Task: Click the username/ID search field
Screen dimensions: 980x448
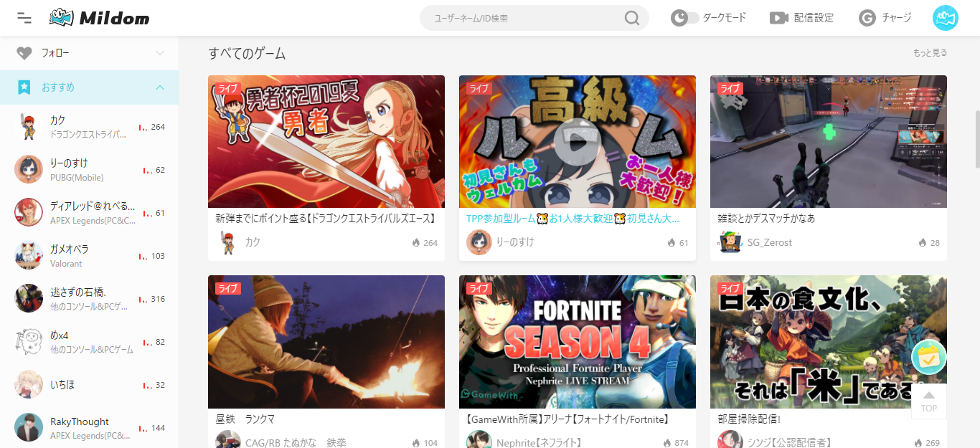Action: click(534, 18)
